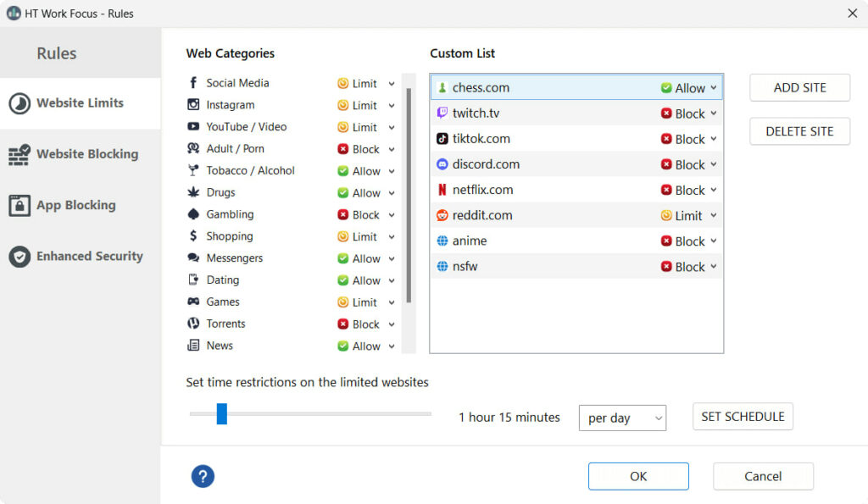Image resolution: width=868 pixels, height=504 pixels.
Task: Switch to the Website Blocking tab
Action: tap(81, 154)
